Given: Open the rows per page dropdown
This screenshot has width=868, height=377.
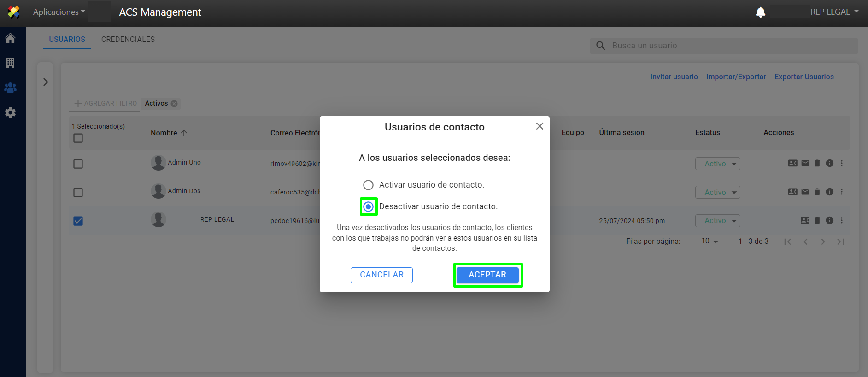Looking at the screenshot, I should click(710, 242).
